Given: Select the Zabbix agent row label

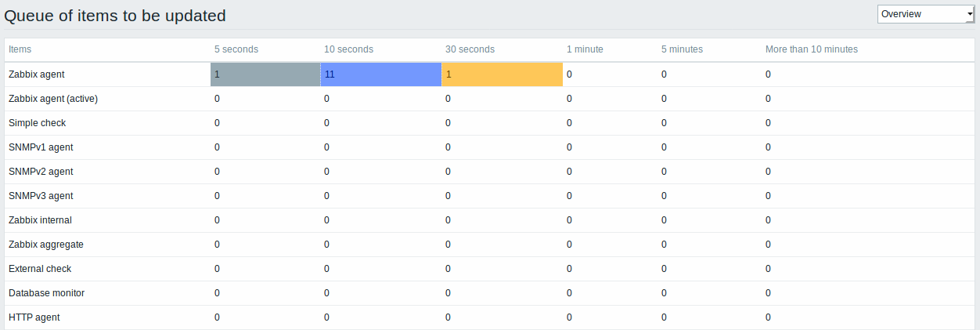Looking at the screenshot, I should point(36,74).
